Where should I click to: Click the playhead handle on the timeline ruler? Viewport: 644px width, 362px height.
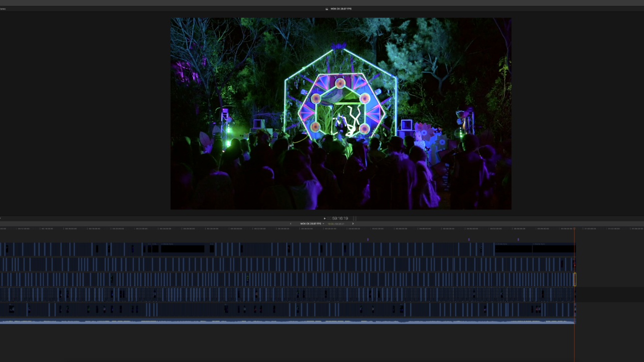click(574, 229)
